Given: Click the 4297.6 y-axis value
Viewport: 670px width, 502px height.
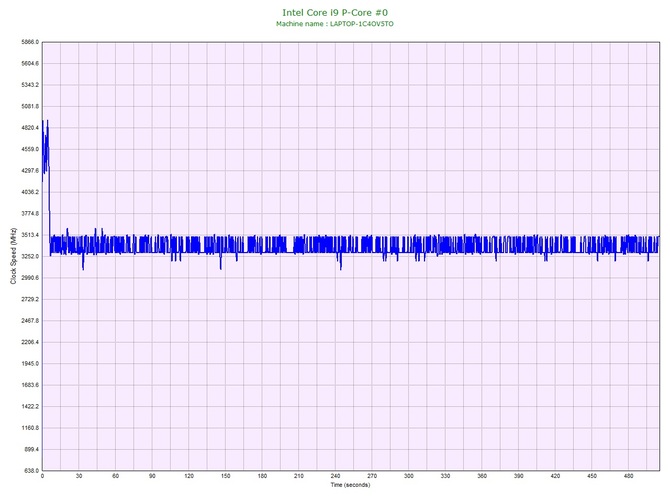Looking at the screenshot, I should pos(30,171).
